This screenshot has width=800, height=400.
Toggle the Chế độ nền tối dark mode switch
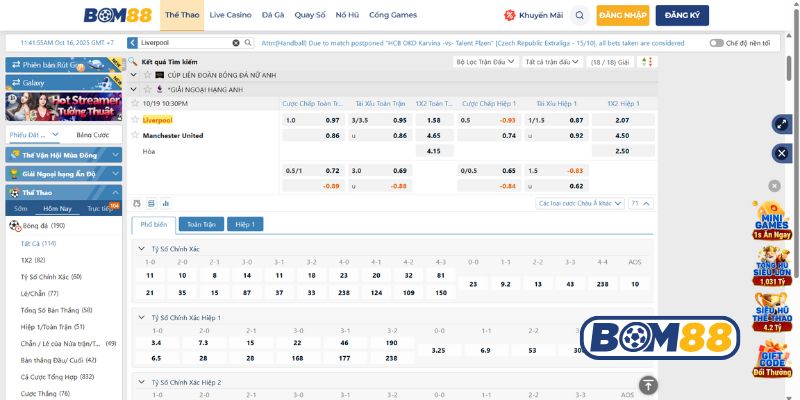716,43
